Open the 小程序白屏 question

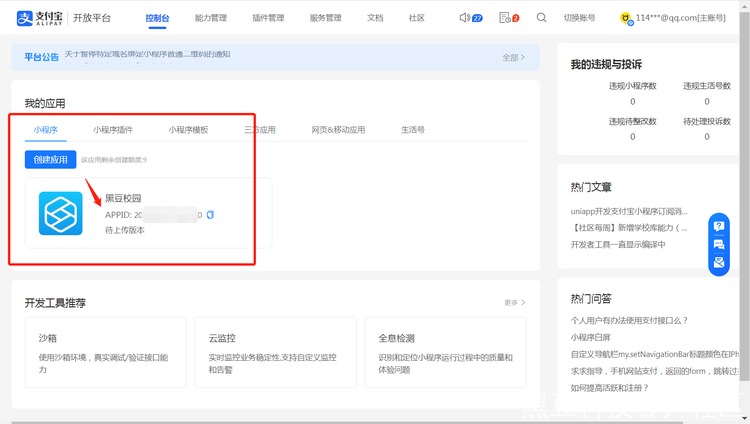coord(590,337)
